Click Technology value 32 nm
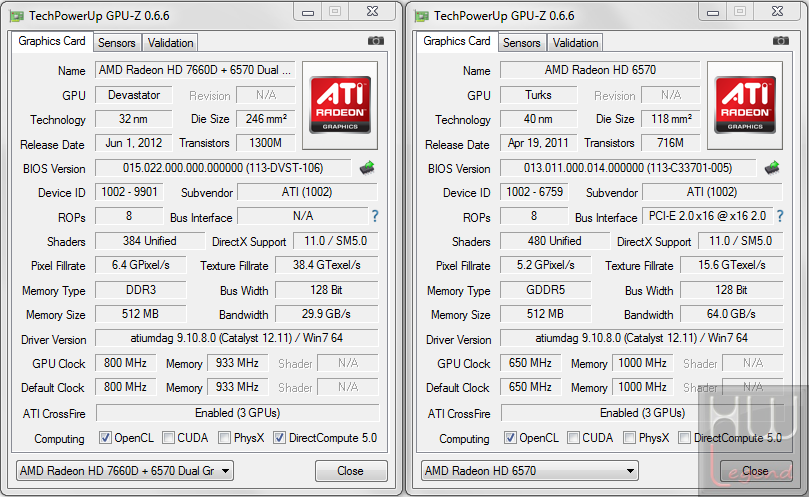Image resolution: width=809 pixels, height=497 pixels. click(134, 119)
